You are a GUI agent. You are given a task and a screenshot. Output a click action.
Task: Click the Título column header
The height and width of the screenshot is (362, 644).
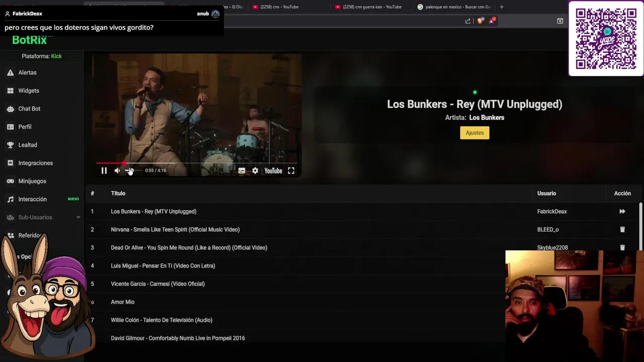[118, 194]
